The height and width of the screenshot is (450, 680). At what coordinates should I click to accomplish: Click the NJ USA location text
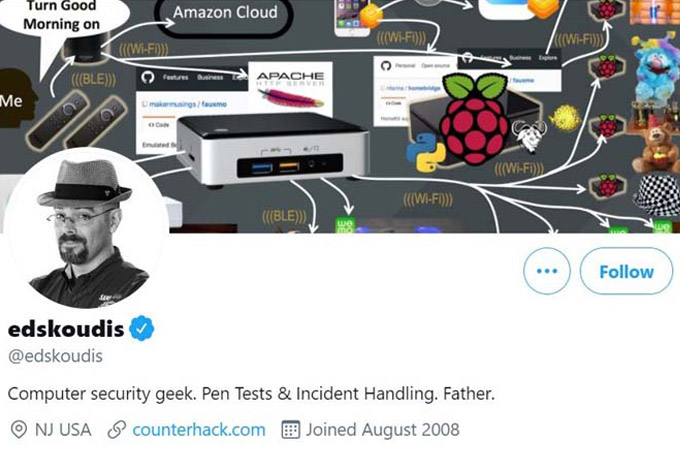pyautogui.click(x=63, y=430)
